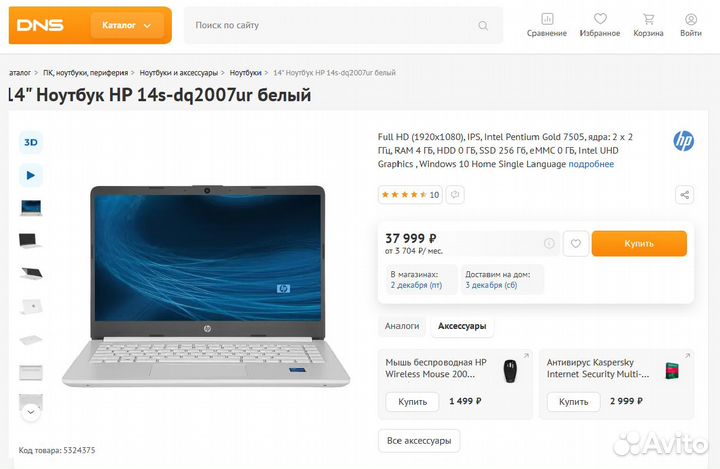Select the first laptop front thumbnail

pyautogui.click(x=31, y=208)
